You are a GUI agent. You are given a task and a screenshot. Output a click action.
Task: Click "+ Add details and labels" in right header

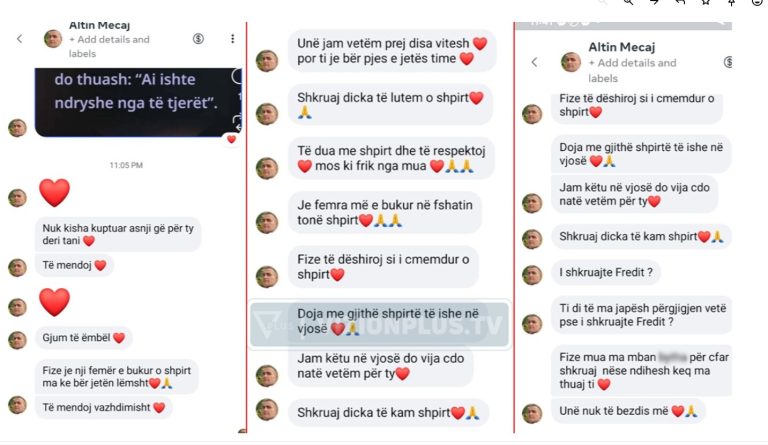[x=632, y=70]
